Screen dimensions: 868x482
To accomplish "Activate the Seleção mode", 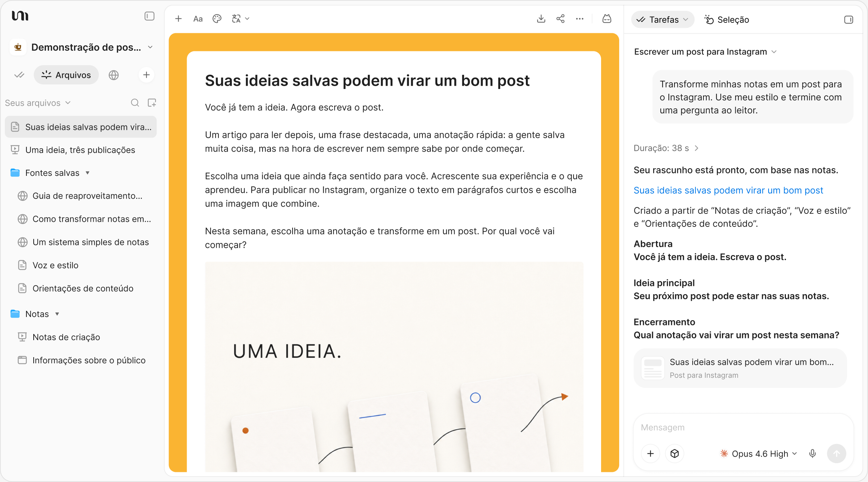I will click(727, 20).
